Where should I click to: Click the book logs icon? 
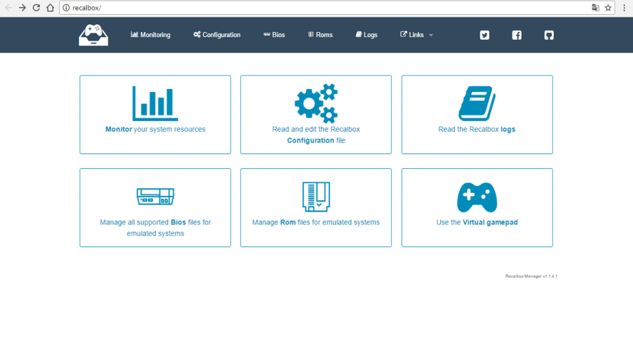click(x=477, y=103)
